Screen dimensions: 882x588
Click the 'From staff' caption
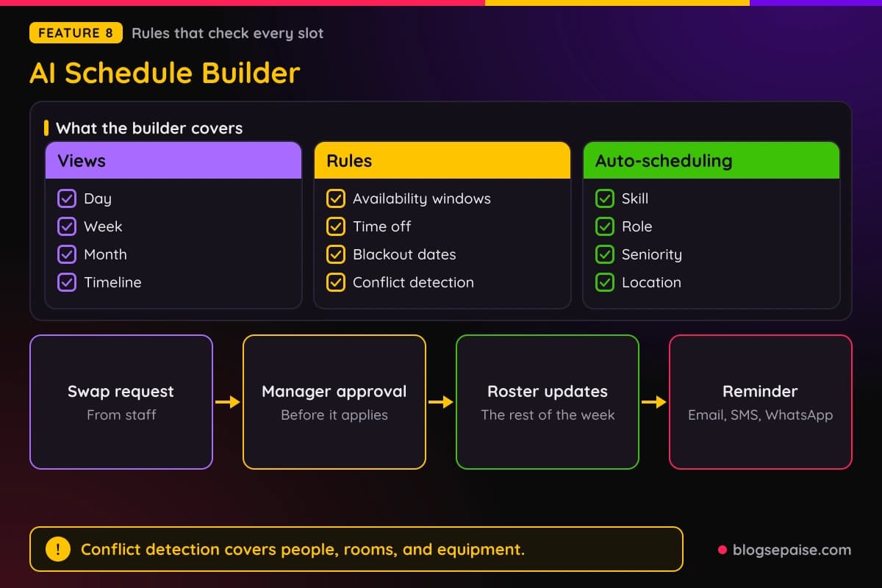tap(121, 415)
